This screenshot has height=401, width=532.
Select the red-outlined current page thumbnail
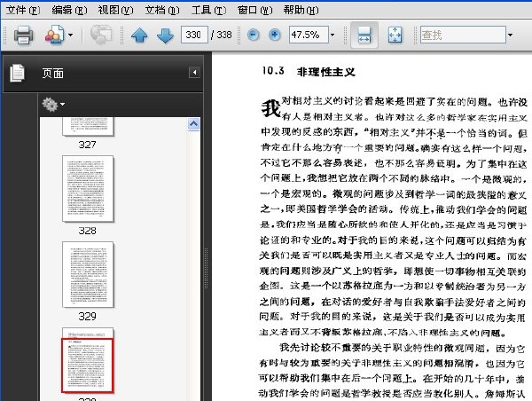pos(88,360)
